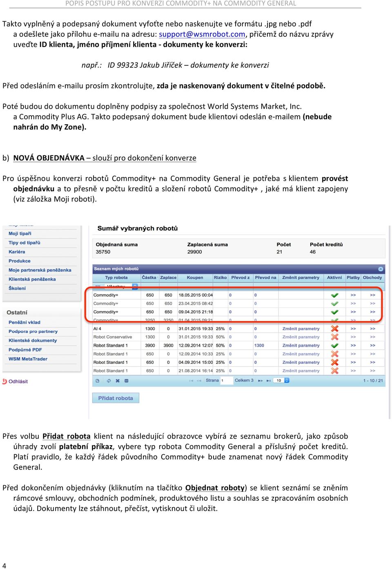Jump to last page with pager icon

(x=269, y=381)
